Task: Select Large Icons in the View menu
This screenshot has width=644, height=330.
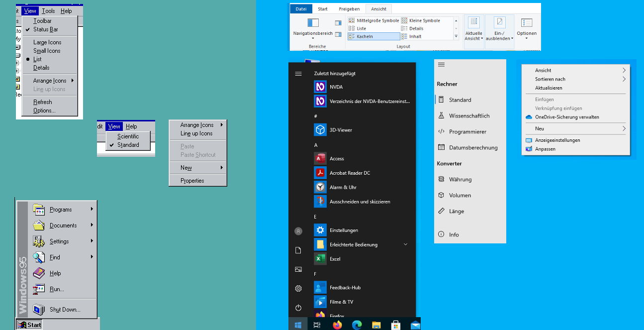Action: (x=50, y=42)
